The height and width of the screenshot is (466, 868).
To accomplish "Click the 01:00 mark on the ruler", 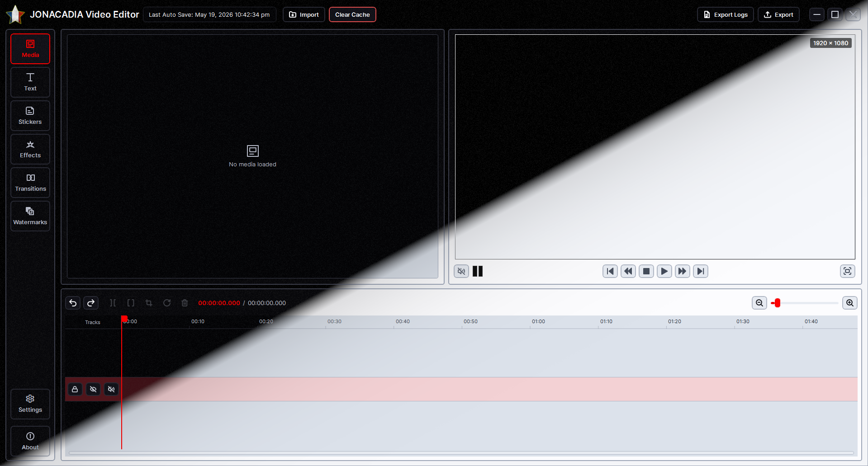I will (x=538, y=321).
